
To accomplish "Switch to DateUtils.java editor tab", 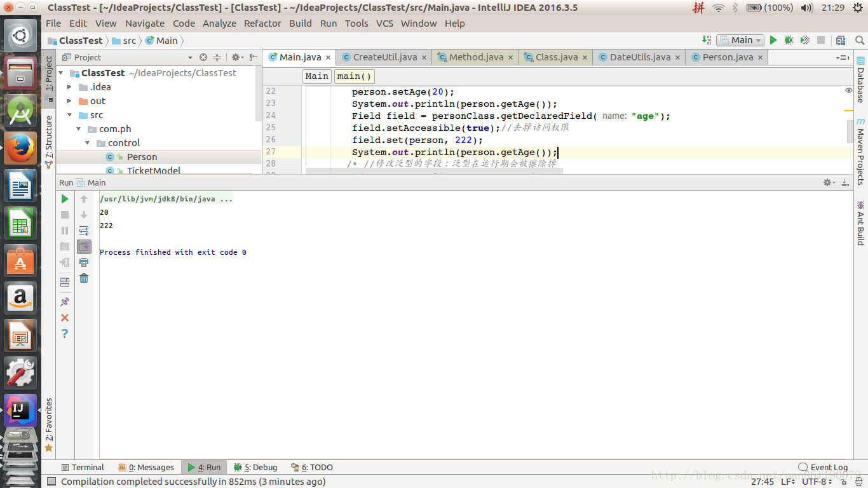I will (639, 57).
